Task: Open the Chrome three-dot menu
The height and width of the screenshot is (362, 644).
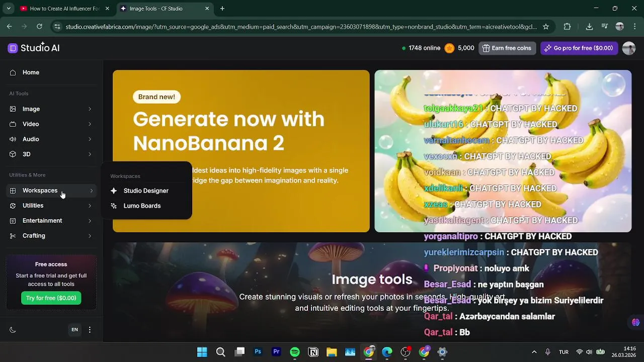Action: click(634, 27)
